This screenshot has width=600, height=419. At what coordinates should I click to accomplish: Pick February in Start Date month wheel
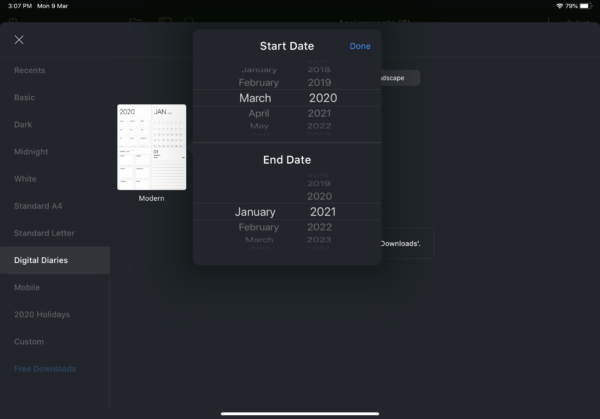[259, 83]
